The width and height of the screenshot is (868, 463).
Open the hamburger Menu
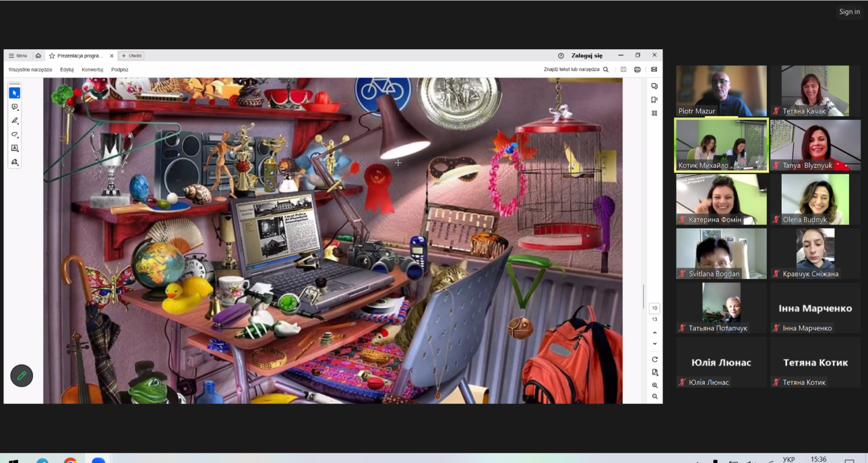pyautogui.click(x=18, y=56)
